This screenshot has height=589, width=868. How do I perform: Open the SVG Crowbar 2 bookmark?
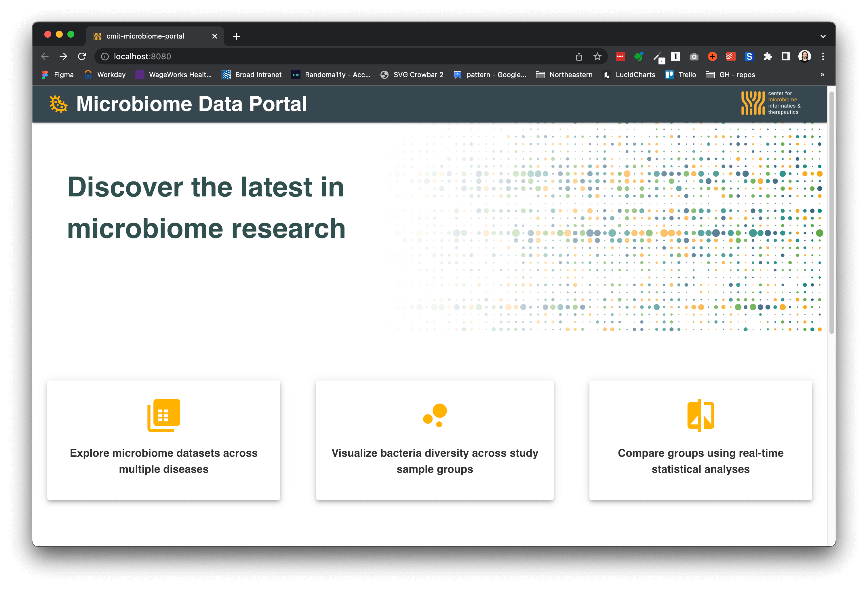pyautogui.click(x=412, y=75)
